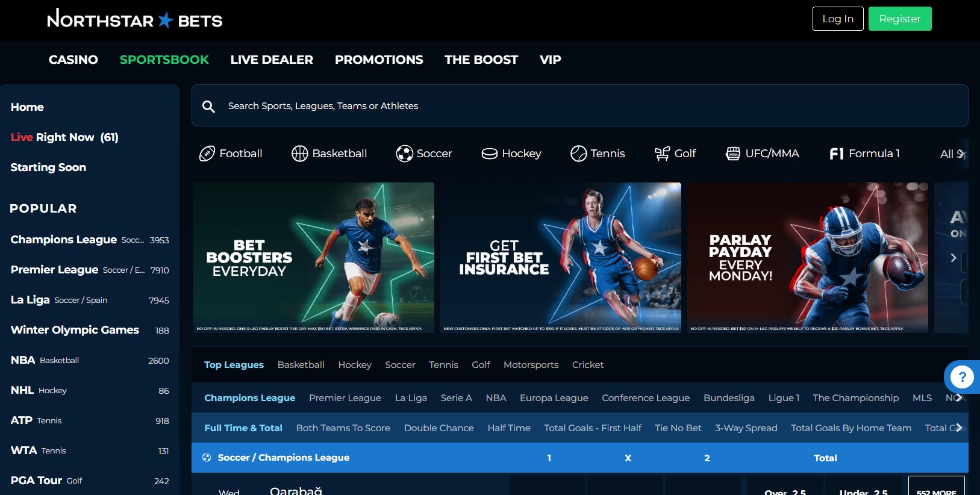Go to Home in sidebar

(x=27, y=107)
